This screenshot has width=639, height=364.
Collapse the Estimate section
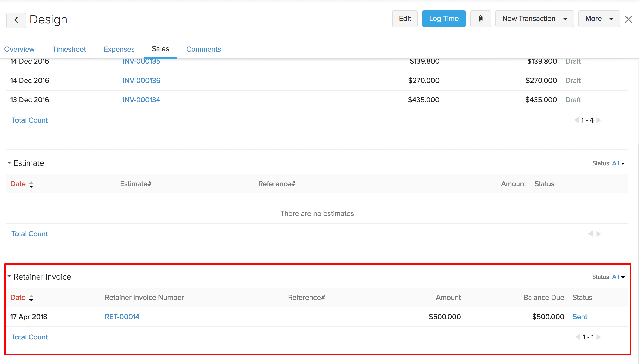coord(9,163)
